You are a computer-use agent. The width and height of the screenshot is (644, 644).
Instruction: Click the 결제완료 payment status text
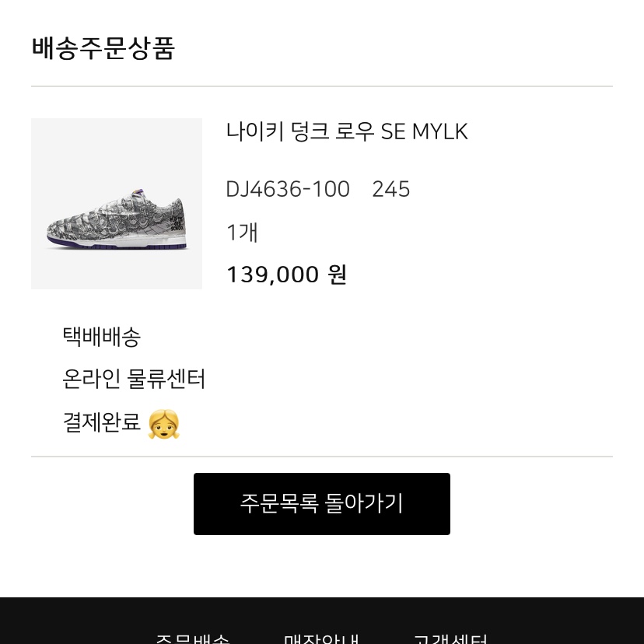click(101, 422)
